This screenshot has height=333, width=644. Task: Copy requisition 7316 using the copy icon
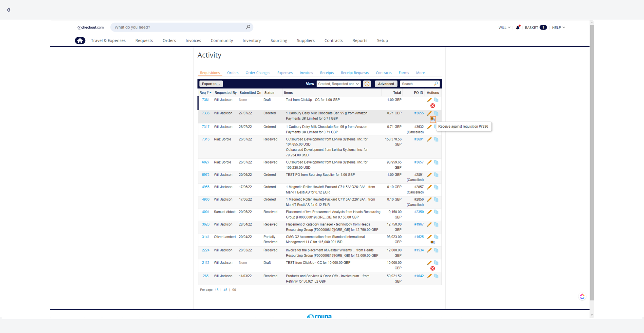coord(436,139)
